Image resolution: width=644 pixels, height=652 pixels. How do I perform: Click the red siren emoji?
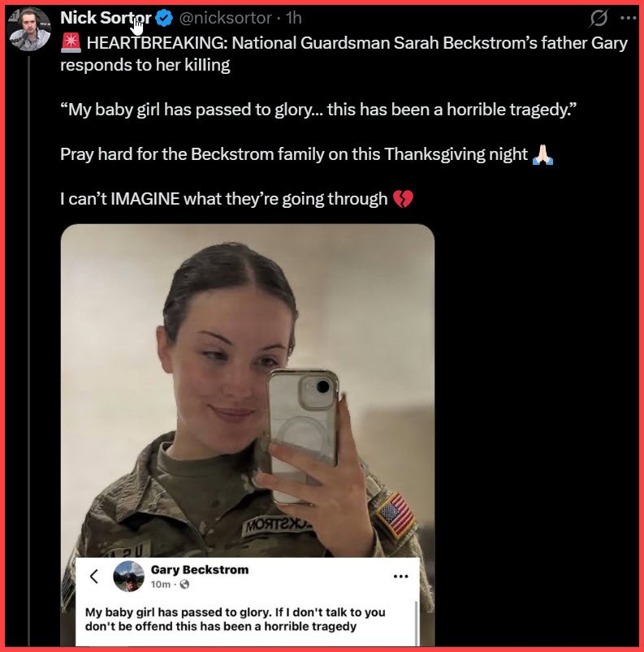pyautogui.click(x=71, y=43)
